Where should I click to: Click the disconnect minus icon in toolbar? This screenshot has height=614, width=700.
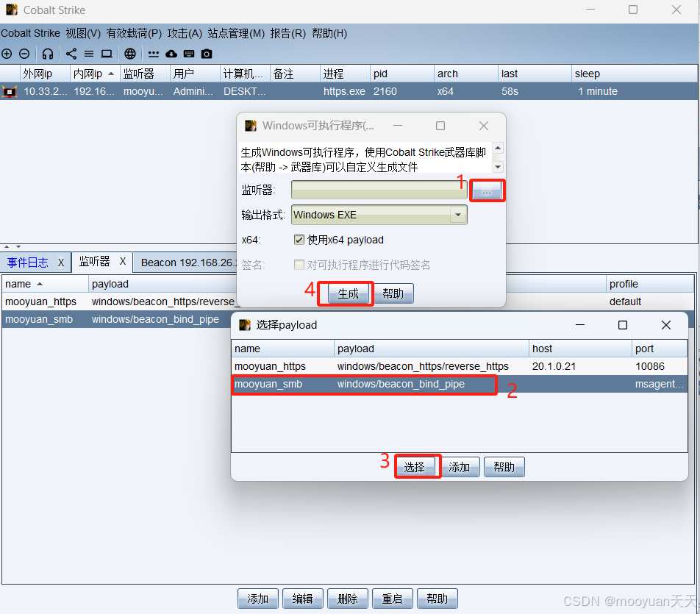pos(24,54)
